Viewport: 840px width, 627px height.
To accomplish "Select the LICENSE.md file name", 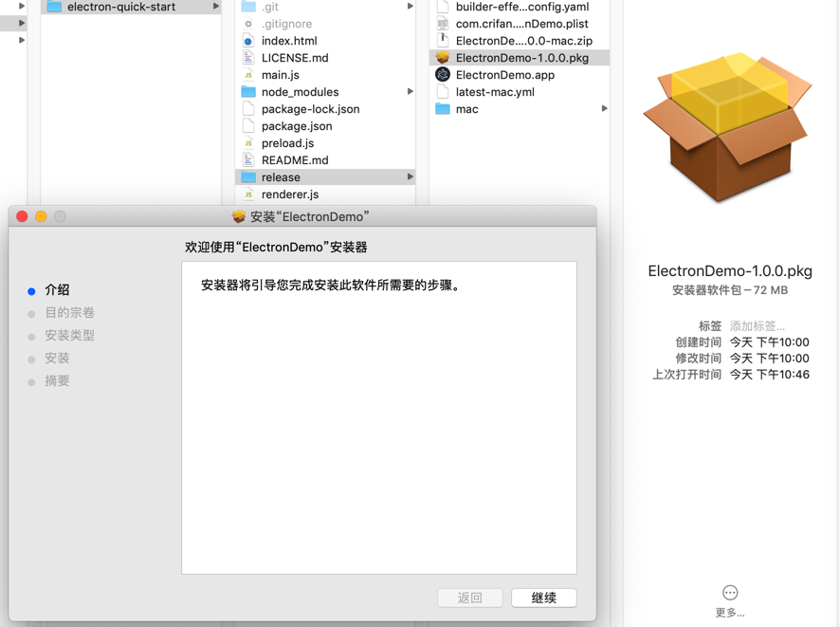I will pos(295,58).
